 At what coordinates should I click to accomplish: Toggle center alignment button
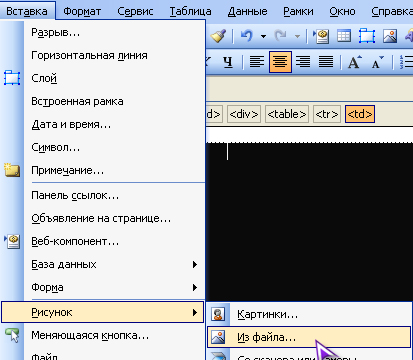pos(280,62)
